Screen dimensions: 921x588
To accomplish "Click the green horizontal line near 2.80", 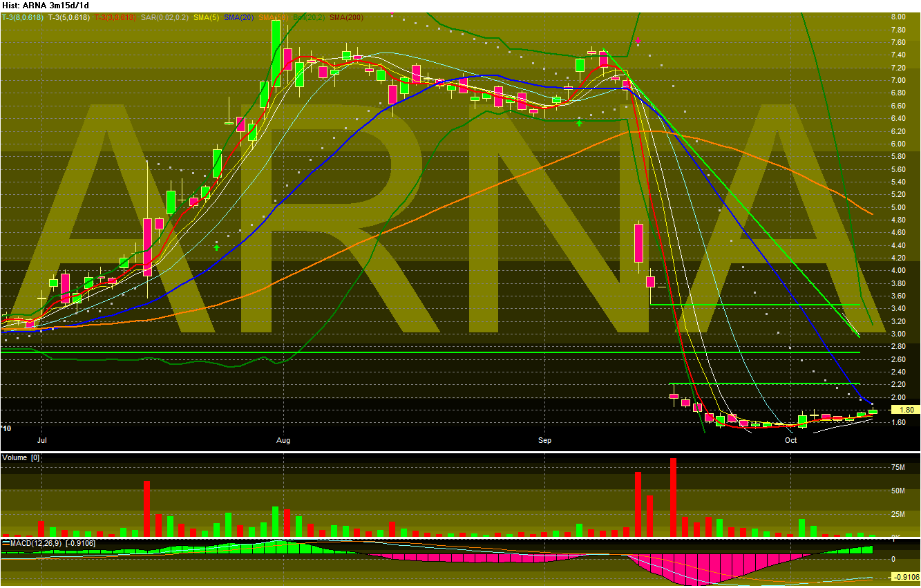I will (x=415, y=352).
